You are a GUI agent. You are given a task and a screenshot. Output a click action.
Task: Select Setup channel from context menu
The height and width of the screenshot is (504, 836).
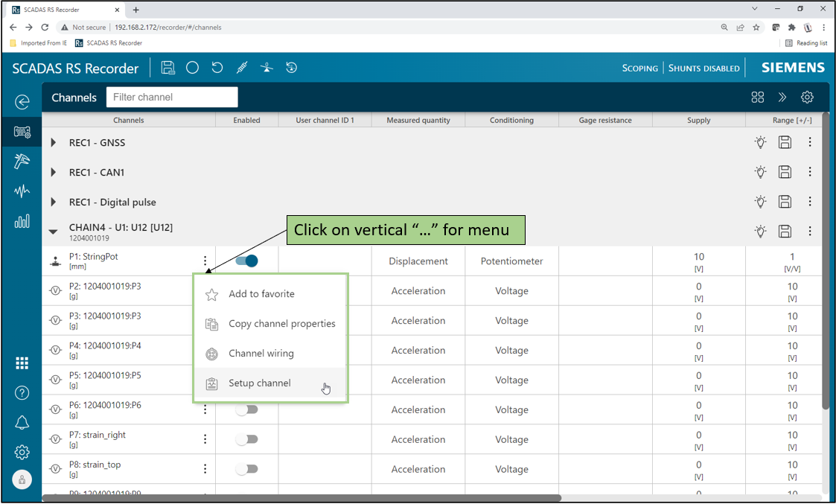[260, 383]
